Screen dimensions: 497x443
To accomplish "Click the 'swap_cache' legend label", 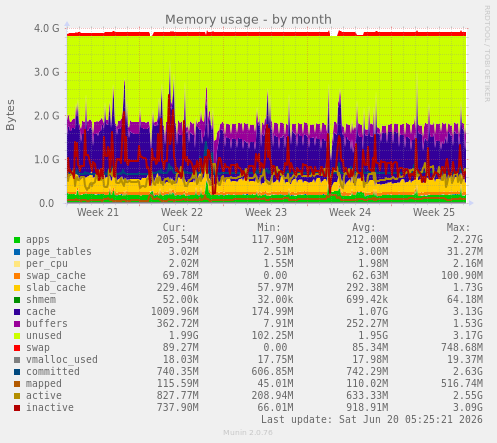I will click(56, 276).
